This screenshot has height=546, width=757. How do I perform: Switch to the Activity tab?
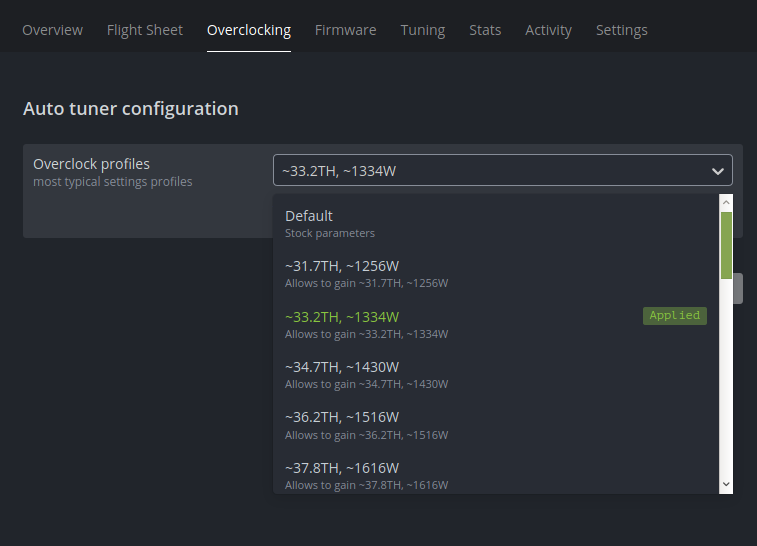coord(548,30)
